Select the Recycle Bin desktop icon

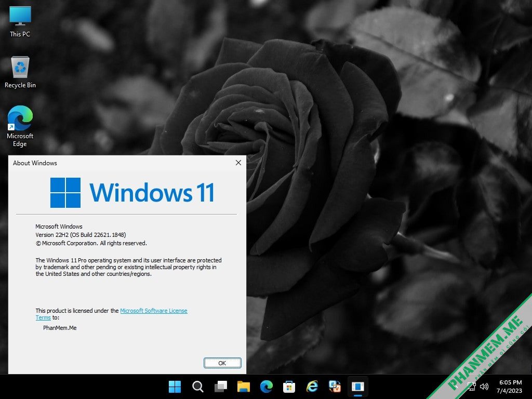(x=20, y=72)
